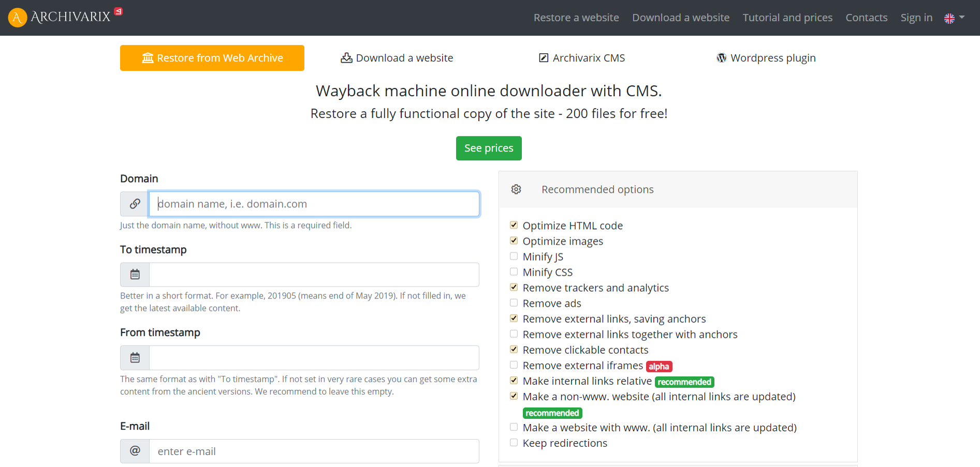
Task: Focus the enter e-mail input field
Action: 314,451
